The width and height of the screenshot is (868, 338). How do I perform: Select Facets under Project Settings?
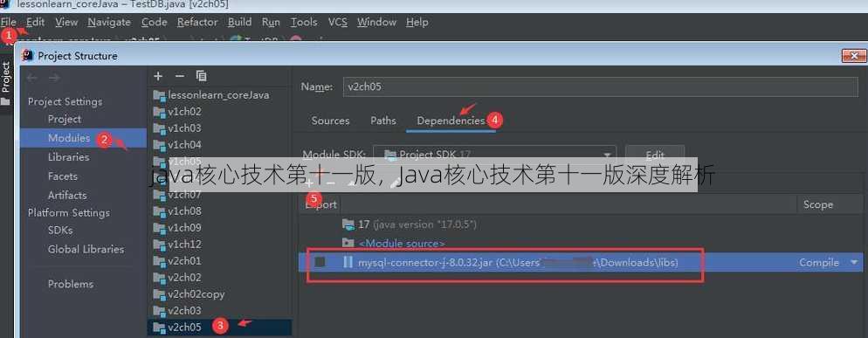coord(63,176)
